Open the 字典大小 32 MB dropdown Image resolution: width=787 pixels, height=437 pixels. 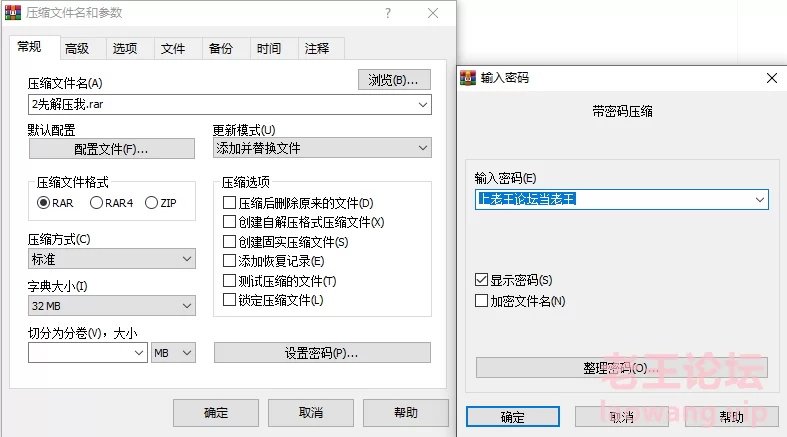pos(112,306)
